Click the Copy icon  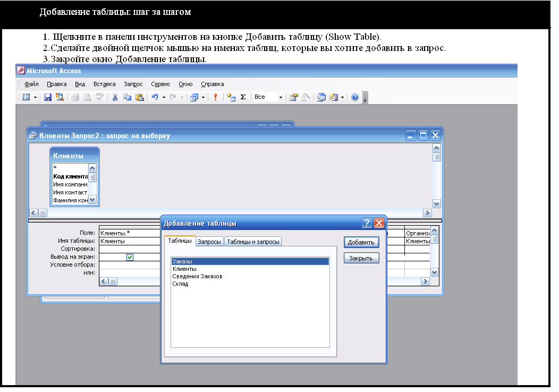click(128, 97)
